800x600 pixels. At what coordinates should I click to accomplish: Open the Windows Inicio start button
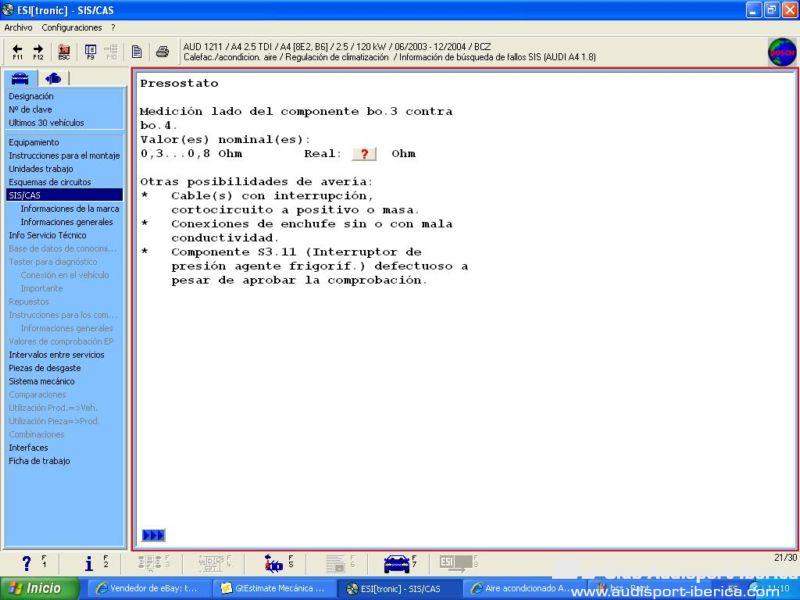click(x=40, y=588)
